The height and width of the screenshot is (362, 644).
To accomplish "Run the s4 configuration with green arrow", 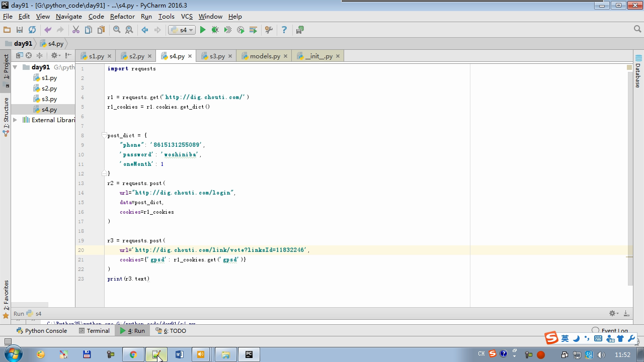I will 203,30.
